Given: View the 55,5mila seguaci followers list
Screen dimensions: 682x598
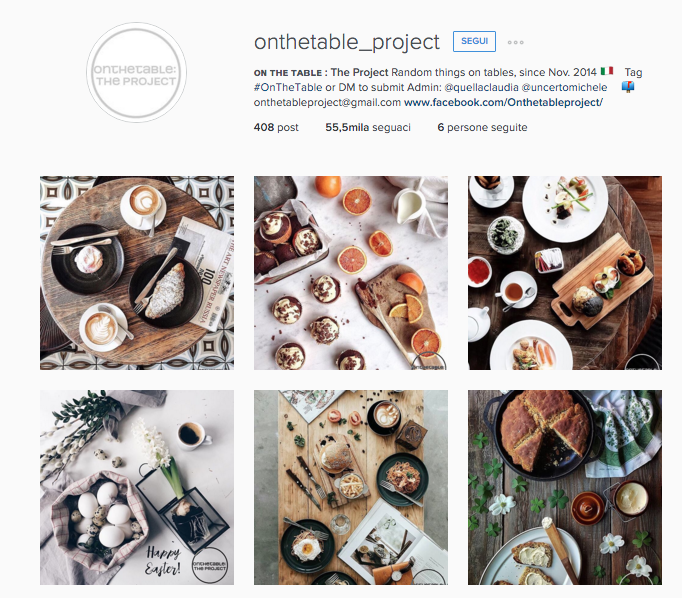Looking at the screenshot, I should 368,127.
